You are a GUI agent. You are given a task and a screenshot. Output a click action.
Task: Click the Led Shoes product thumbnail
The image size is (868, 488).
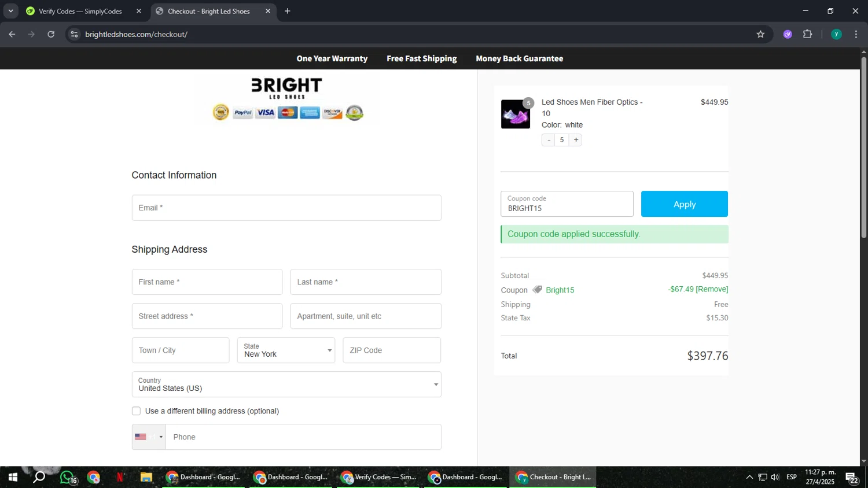(x=516, y=114)
